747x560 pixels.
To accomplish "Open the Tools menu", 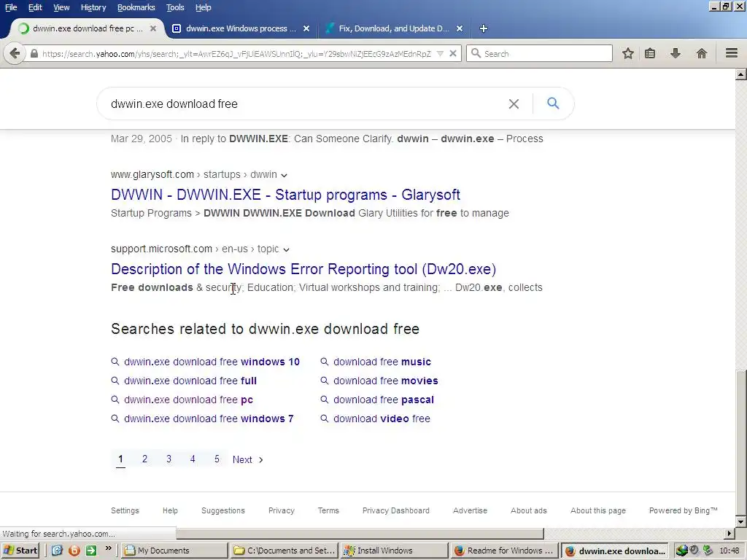I will tap(175, 7).
